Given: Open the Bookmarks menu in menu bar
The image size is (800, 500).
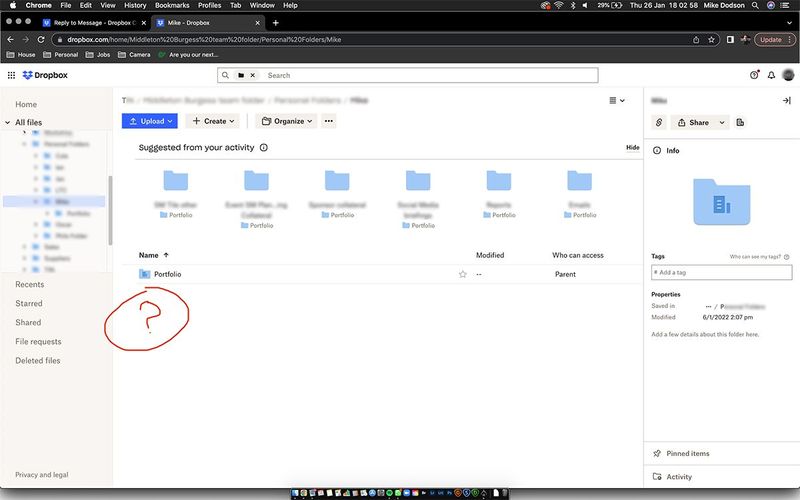Looking at the screenshot, I should (x=172, y=5).
